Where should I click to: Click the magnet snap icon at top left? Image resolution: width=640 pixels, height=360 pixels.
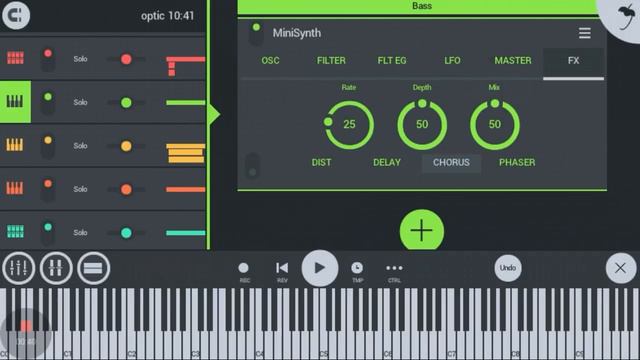coord(16,15)
